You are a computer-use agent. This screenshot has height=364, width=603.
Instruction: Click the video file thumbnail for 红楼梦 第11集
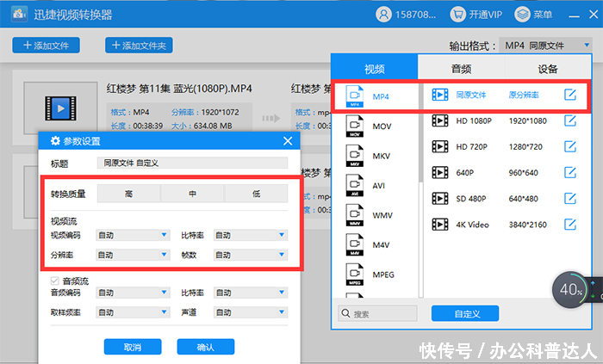[x=60, y=108]
